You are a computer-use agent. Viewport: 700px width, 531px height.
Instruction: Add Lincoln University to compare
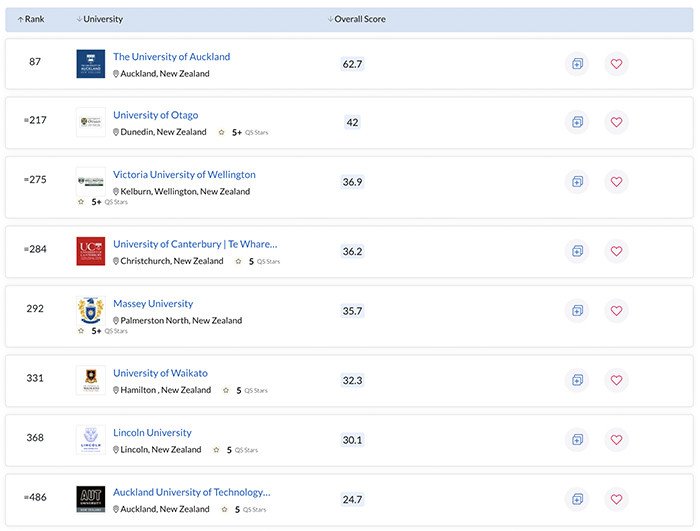point(577,439)
